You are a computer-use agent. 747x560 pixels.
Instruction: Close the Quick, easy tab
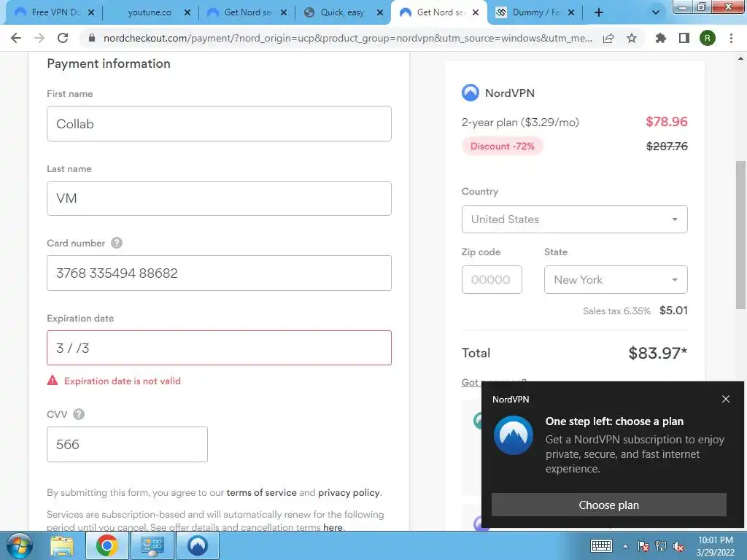380,12
